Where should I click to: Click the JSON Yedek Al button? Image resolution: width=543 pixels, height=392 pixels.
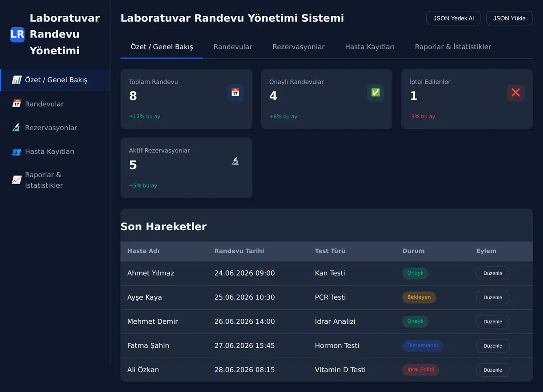[x=454, y=19]
